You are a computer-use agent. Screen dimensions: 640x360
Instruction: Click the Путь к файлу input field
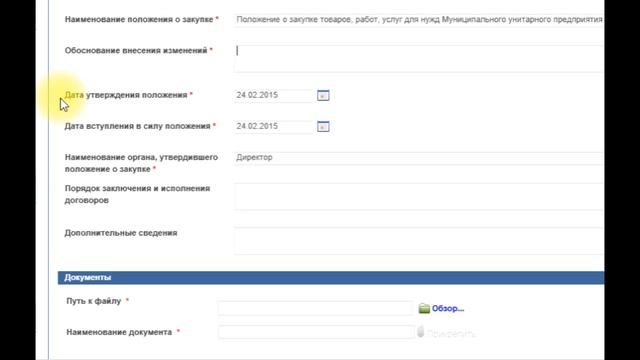click(316, 308)
